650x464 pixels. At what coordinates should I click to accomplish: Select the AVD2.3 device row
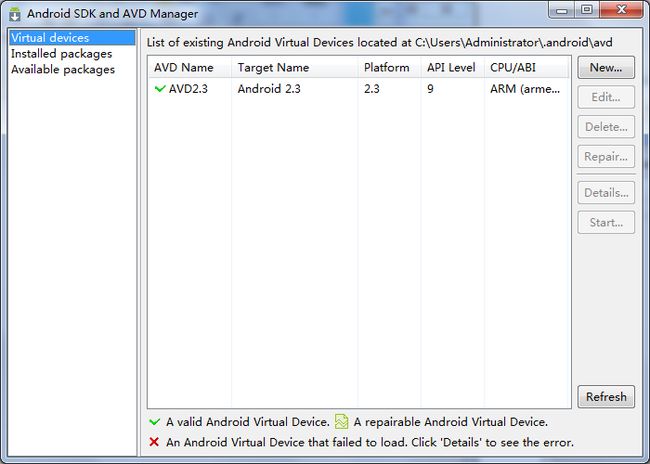point(359,89)
